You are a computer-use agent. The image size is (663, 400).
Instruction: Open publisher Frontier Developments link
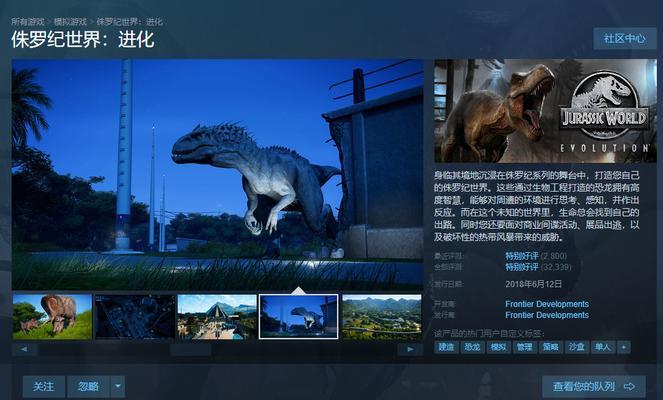[547, 315]
